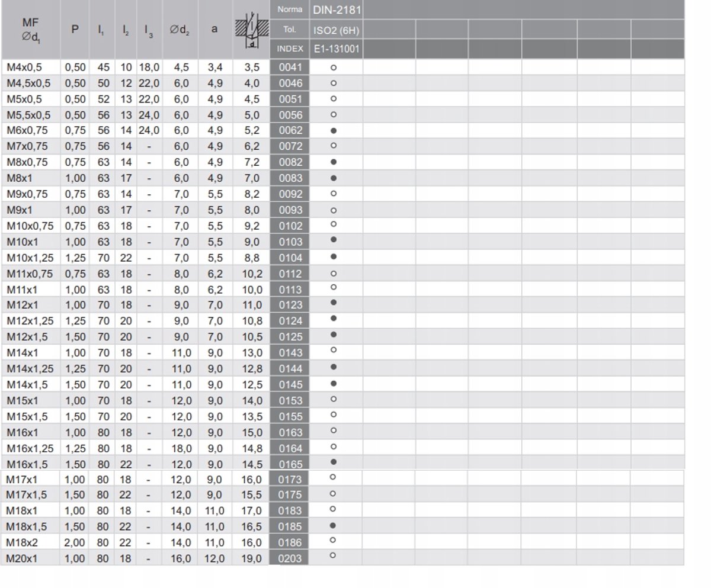Click the filled dot in the M6x0,75 row
This screenshot has width=711, height=588.
[334, 130]
